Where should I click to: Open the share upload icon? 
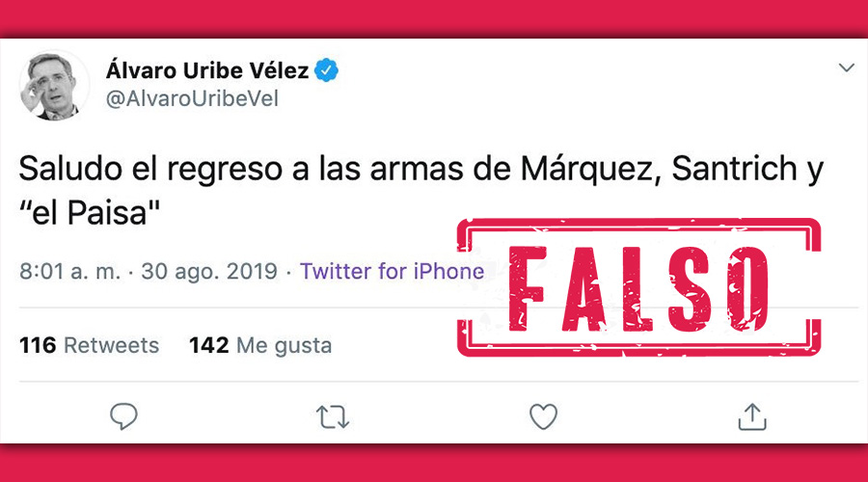pyautogui.click(x=752, y=416)
